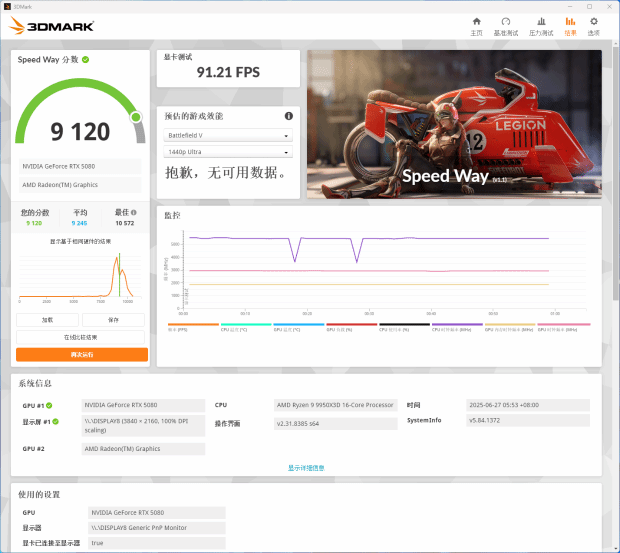Click the 监控 monitoring heading
Viewport: 620px width, 553px height.
pos(172,215)
